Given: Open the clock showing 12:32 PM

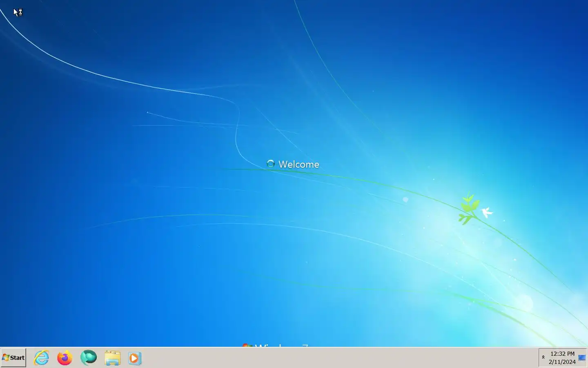Looking at the screenshot, I should (562, 354).
